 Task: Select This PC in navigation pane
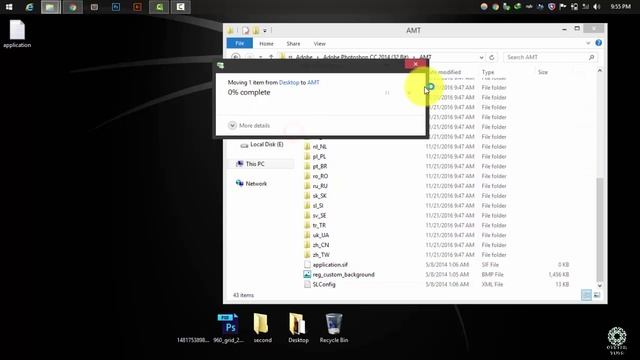(255, 164)
